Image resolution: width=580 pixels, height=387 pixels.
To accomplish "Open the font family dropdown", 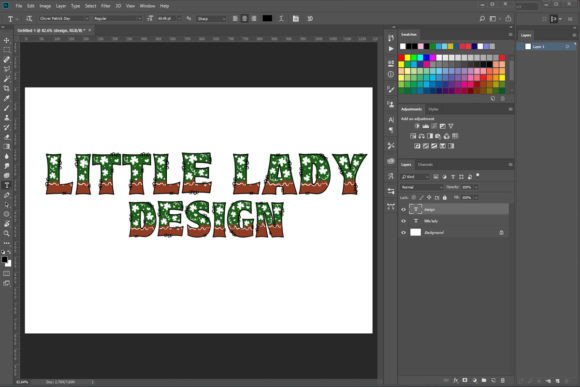I will pos(64,18).
